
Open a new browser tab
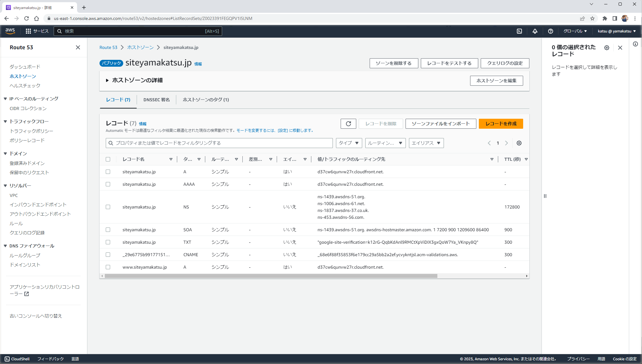pos(84,7)
